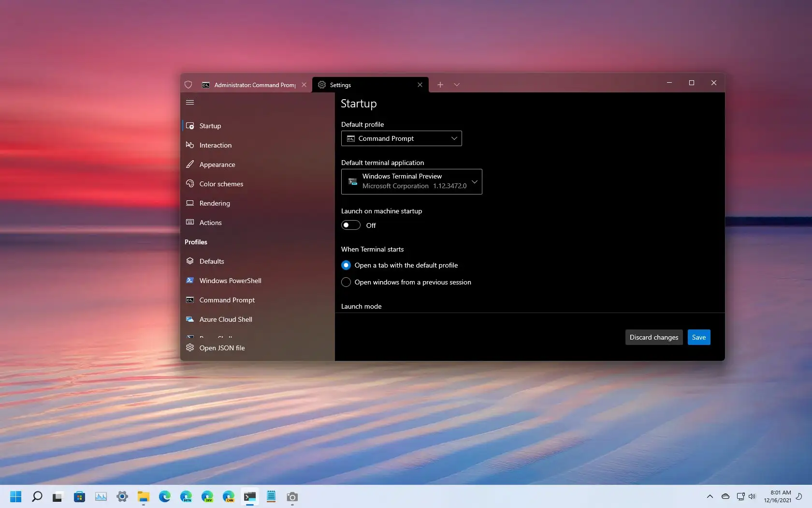Click the Appearance brush icon
This screenshot has height=508, width=812.
point(190,164)
